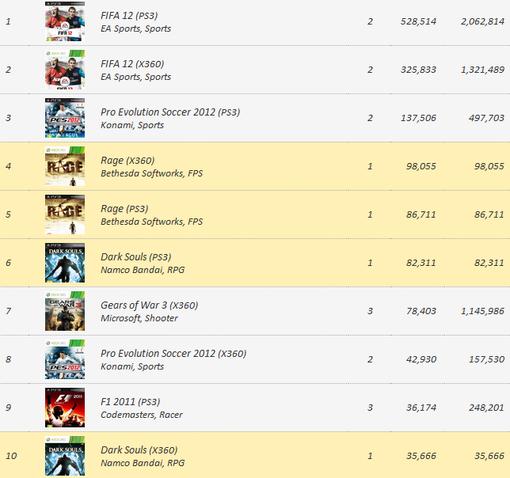The width and height of the screenshot is (510, 478).
Task: Click the Rage (X360) game title
Action: 127,161
